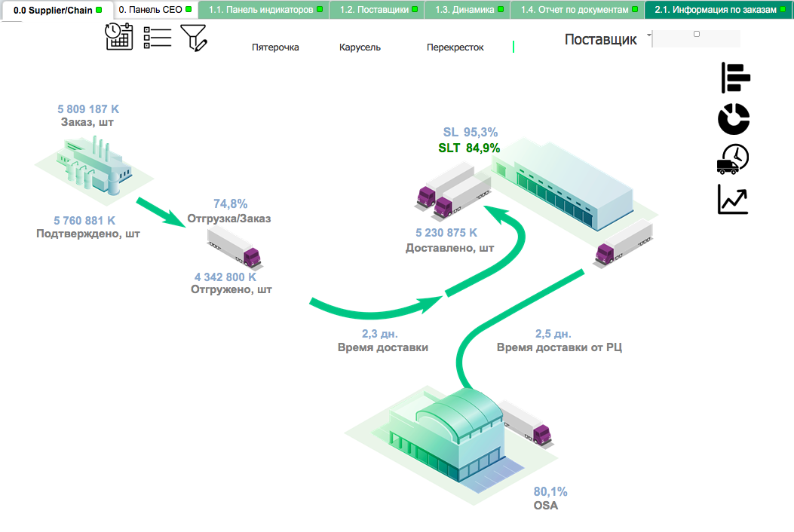
Task: Select the 2.1. Информация по заказам tab
Action: point(715,11)
